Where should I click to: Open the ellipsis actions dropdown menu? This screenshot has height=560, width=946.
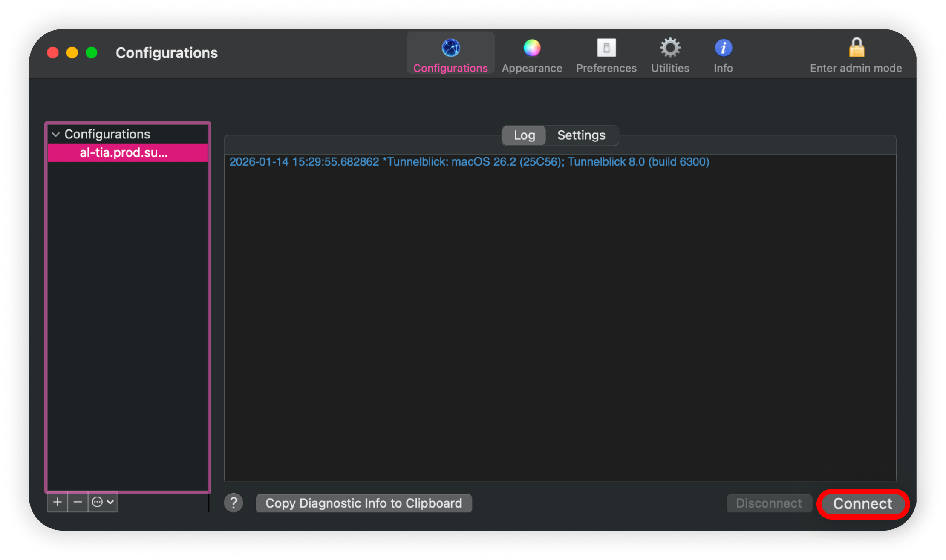click(x=103, y=503)
